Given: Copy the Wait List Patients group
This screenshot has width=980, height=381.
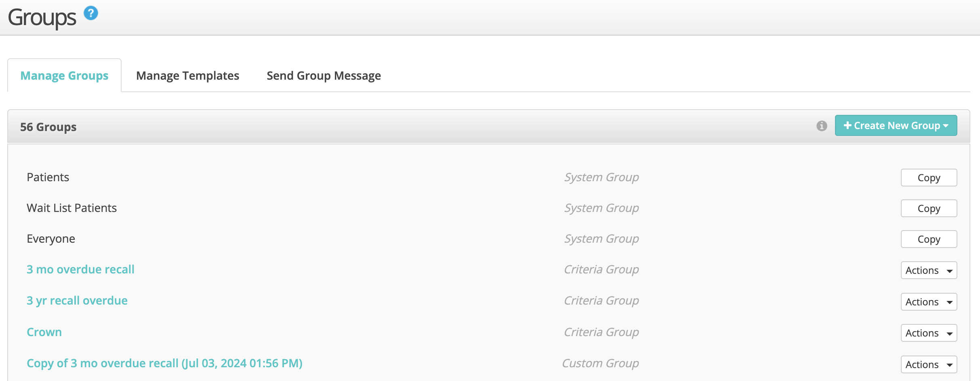Looking at the screenshot, I should pyautogui.click(x=929, y=208).
